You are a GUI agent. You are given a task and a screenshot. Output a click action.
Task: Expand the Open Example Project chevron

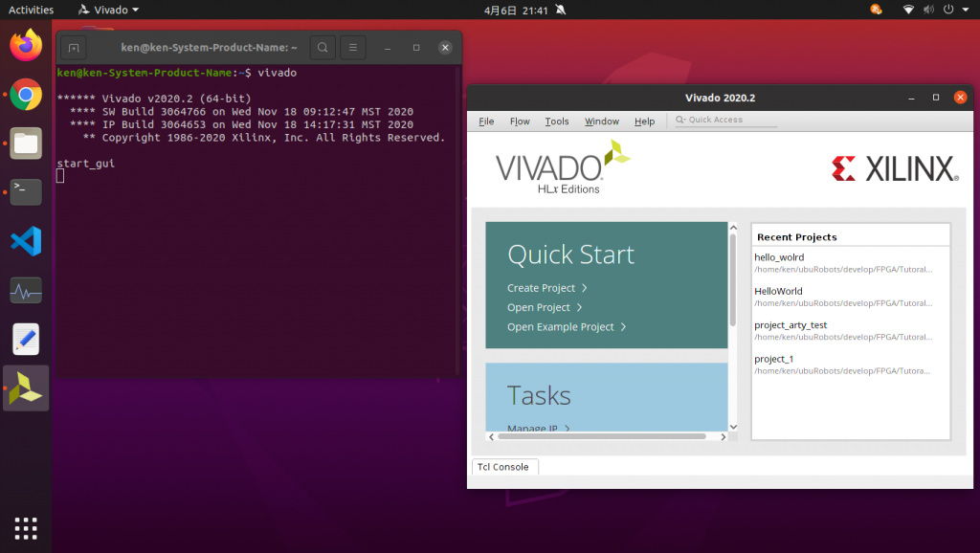point(623,327)
